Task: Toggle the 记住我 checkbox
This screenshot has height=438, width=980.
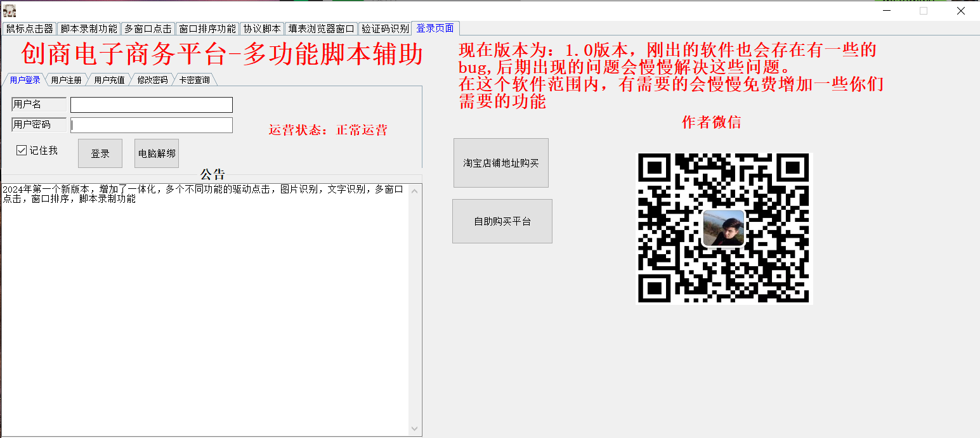Action: point(22,150)
